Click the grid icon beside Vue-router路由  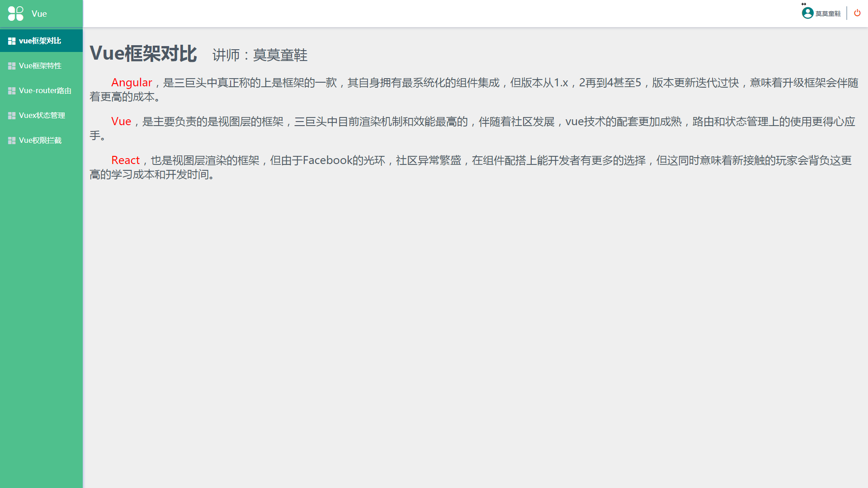click(x=12, y=90)
